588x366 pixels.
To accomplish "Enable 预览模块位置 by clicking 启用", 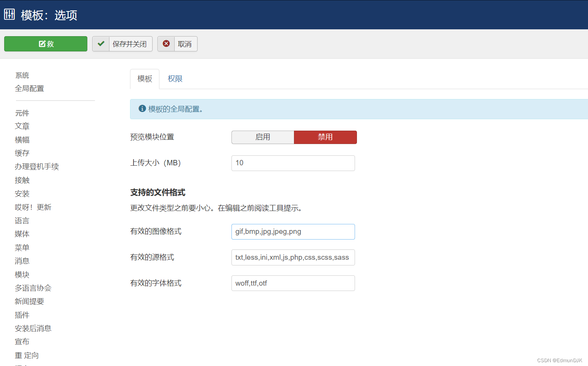I will coord(262,137).
